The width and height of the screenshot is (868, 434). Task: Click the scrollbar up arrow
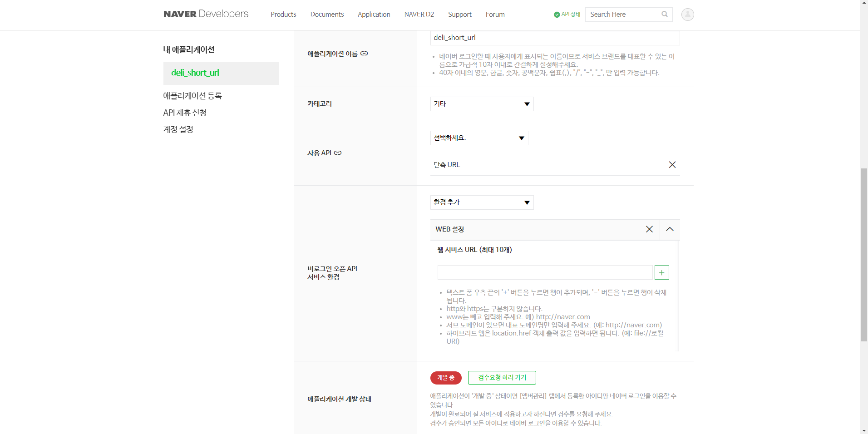coord(864,3)
